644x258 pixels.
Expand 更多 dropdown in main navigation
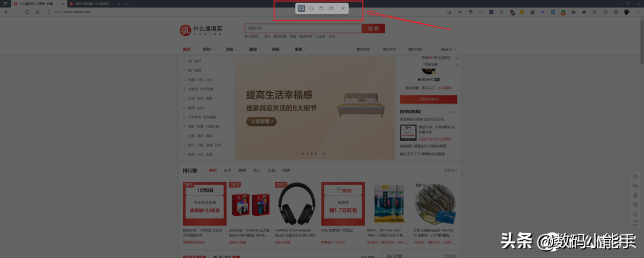[301, 49]
